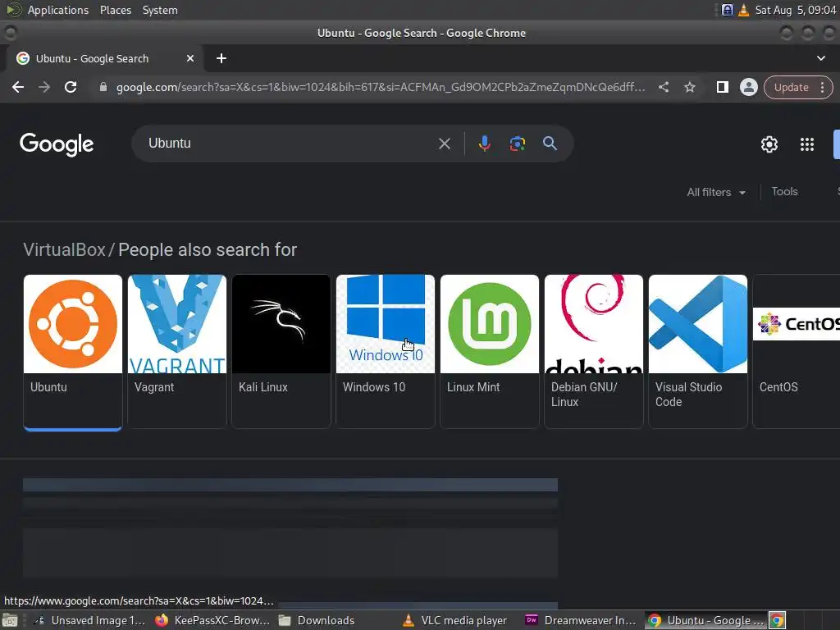
Task: Open Google quick settings gear
Action: (x=769, y=144)
